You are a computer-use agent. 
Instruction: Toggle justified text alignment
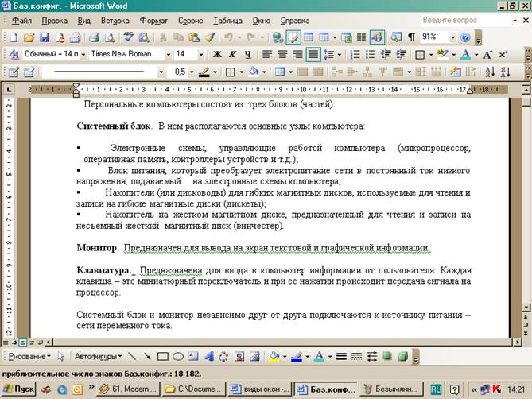[x=313, y=55]
